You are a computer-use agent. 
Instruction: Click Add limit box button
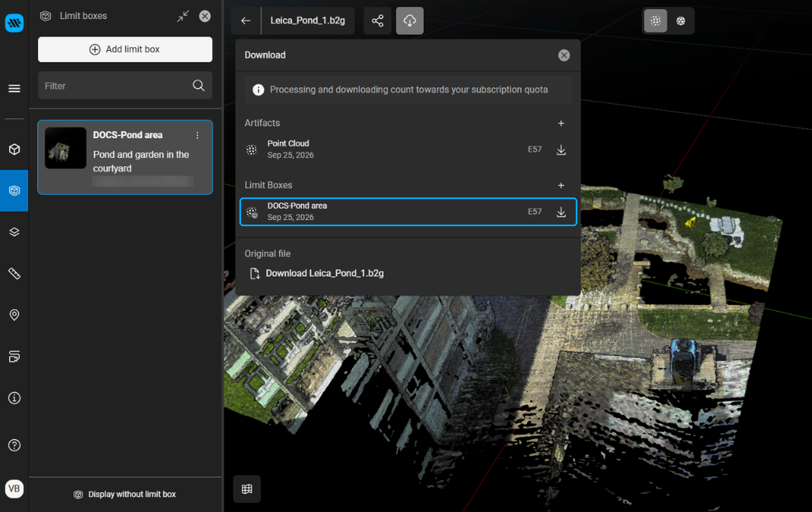point(125,49)
